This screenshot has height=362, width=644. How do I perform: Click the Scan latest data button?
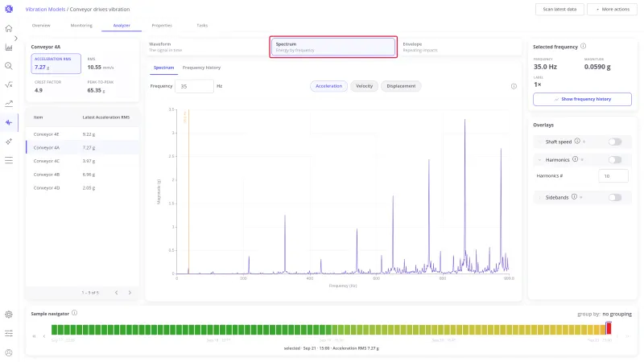[559, 9]
